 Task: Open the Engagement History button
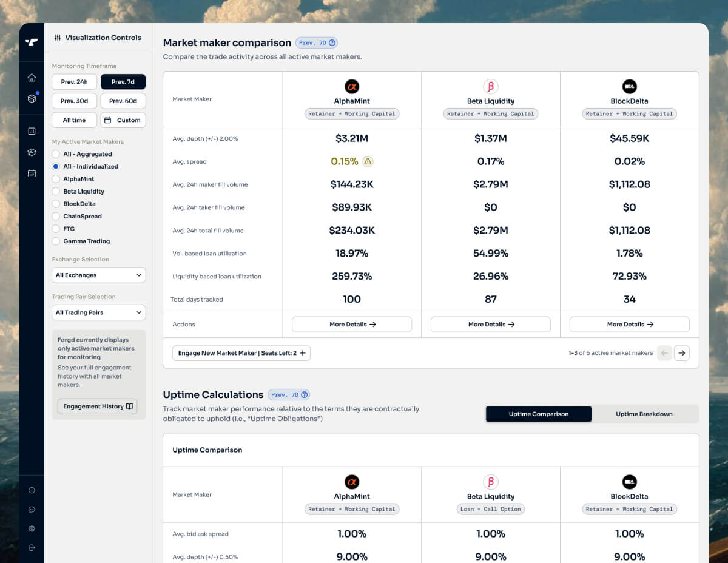98,406
